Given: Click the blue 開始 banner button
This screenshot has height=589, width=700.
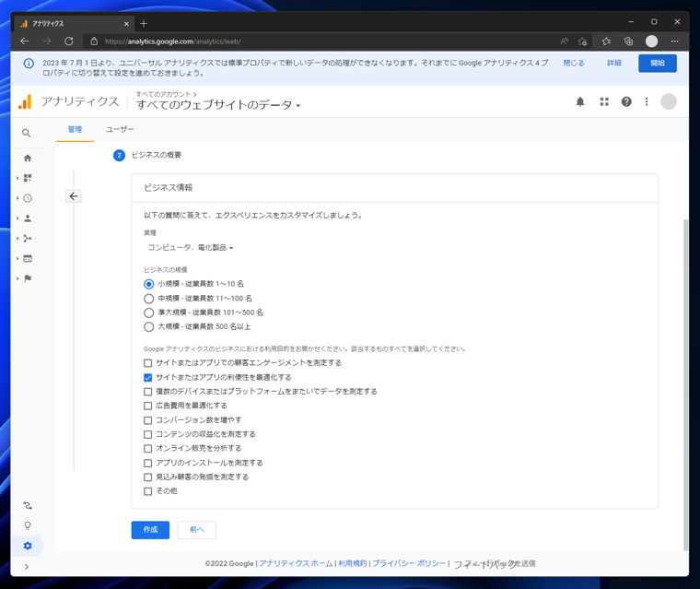Looking at the screenshot, I should click(x=657, y=64).
